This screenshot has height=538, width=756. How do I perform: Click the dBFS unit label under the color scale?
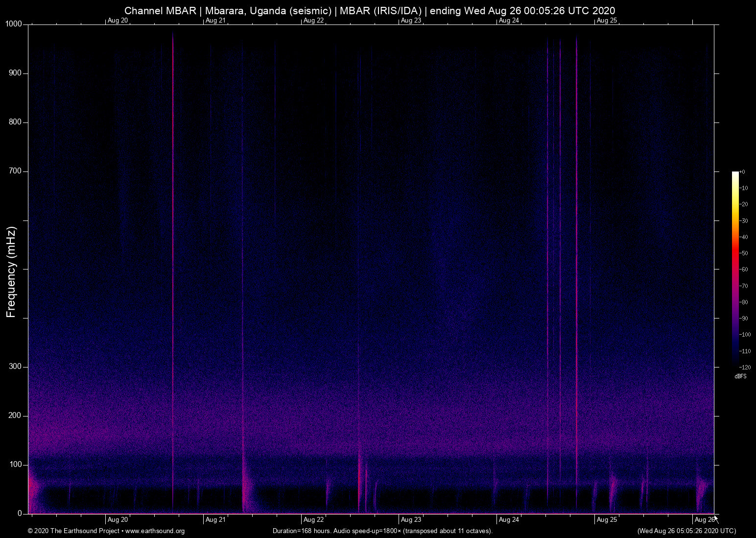[740, 376]
